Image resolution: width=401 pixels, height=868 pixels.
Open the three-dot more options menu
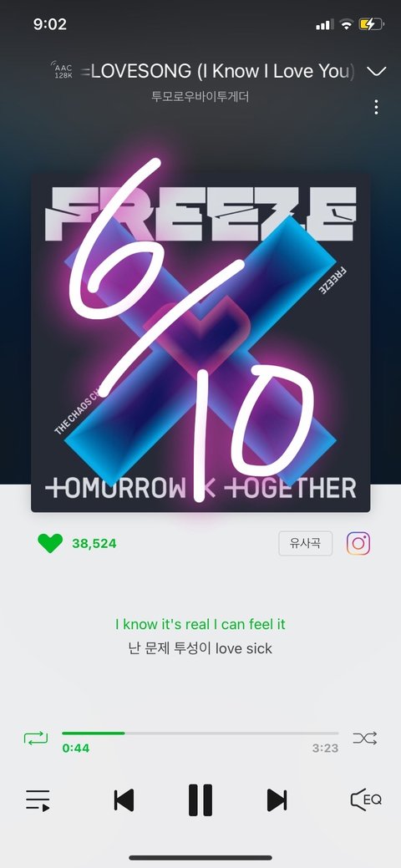(x=376, y=108)
